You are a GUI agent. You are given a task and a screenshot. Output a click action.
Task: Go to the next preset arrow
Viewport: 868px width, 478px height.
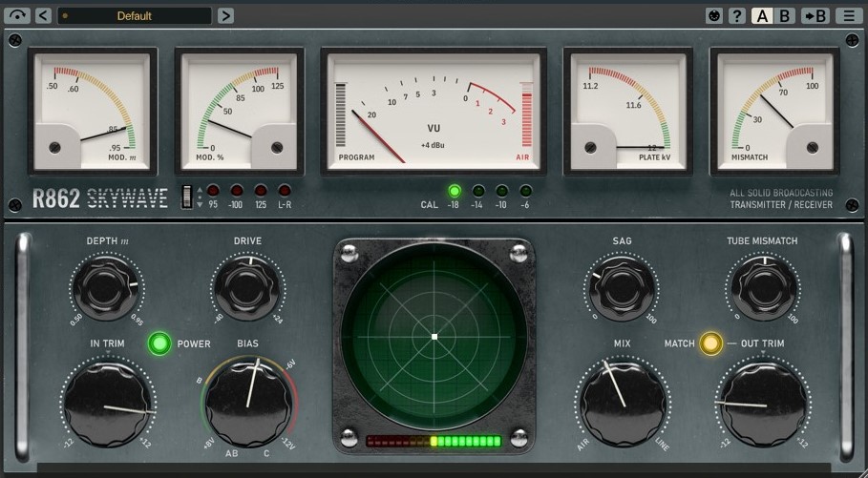pos(224,15)
